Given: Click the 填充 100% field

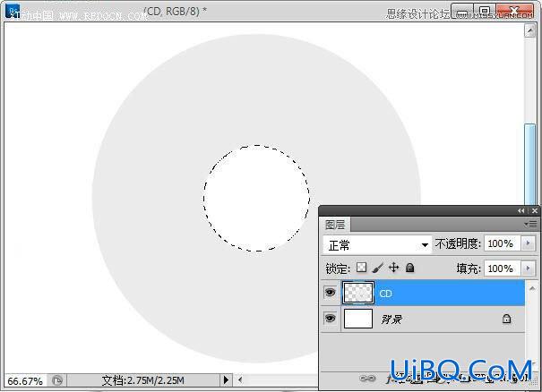Looking at the screenshot, I should point(502,268).
